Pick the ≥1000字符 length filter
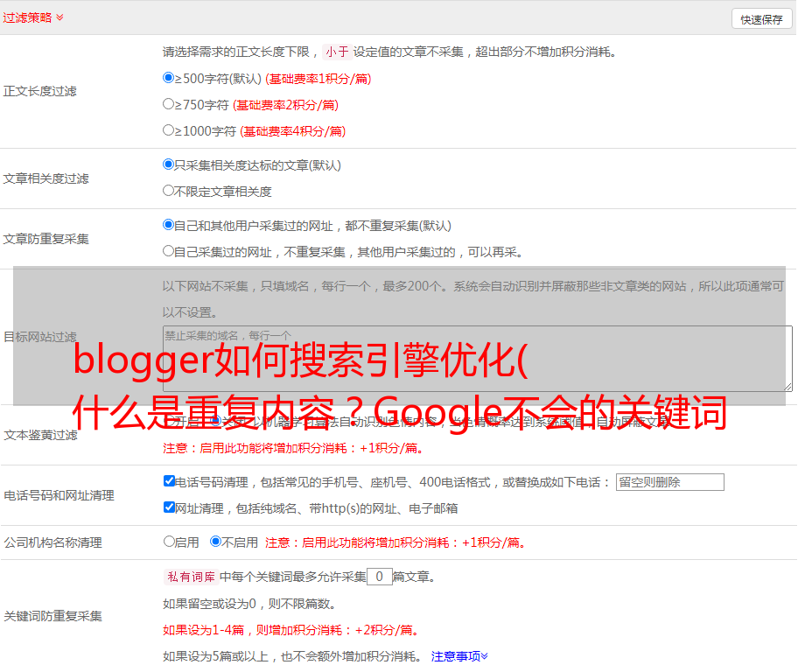 [168, 129]
